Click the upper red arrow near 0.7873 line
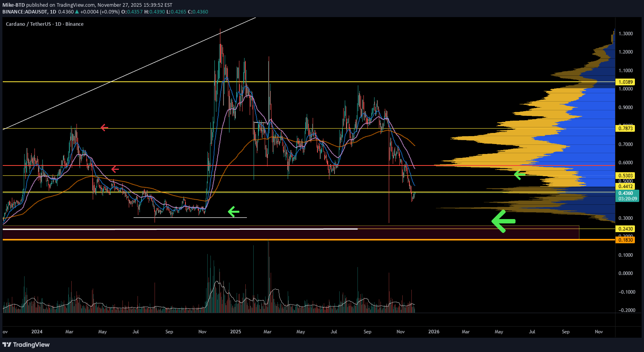Screen dimensions: 644x352 coord(104,127)
